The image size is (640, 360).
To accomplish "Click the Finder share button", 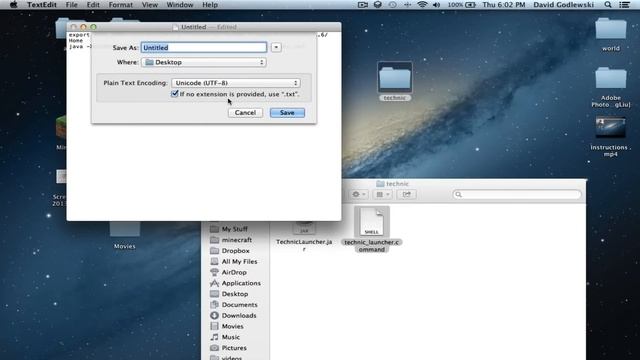I will click(407, 195).
